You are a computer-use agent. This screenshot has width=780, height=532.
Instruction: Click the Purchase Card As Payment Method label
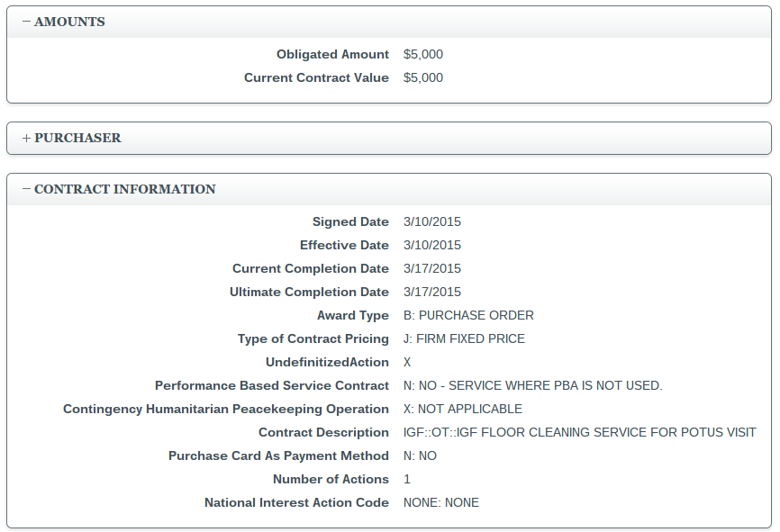(x=278, y=455)
